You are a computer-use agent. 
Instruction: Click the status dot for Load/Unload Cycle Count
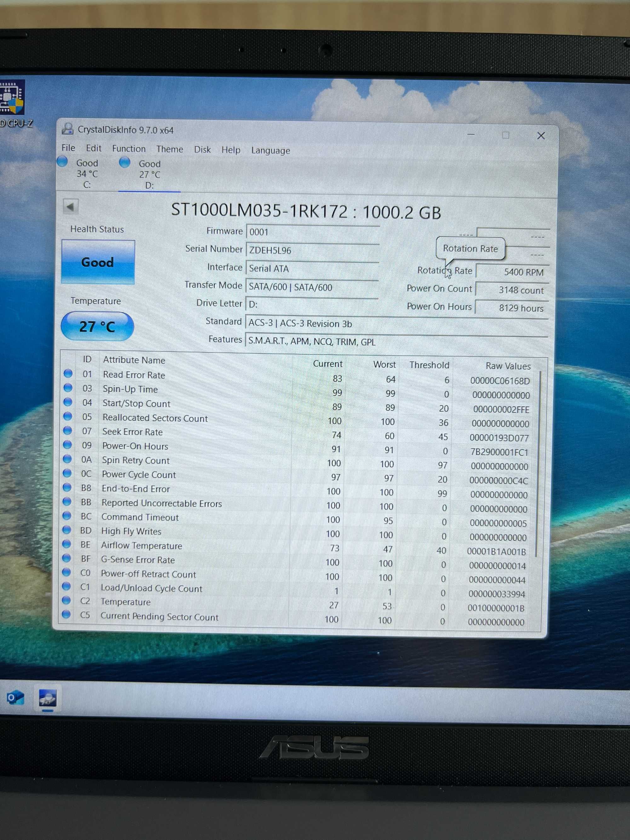click(66, 586)
